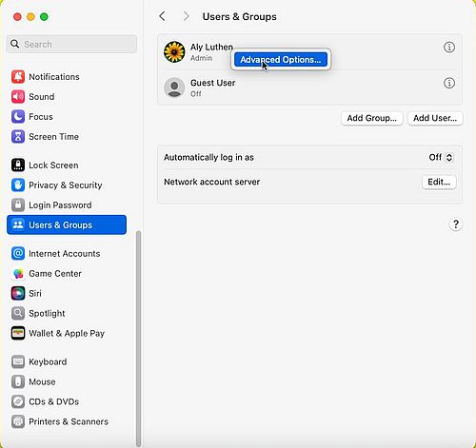Click the Guest User name text

coord(212,83)
